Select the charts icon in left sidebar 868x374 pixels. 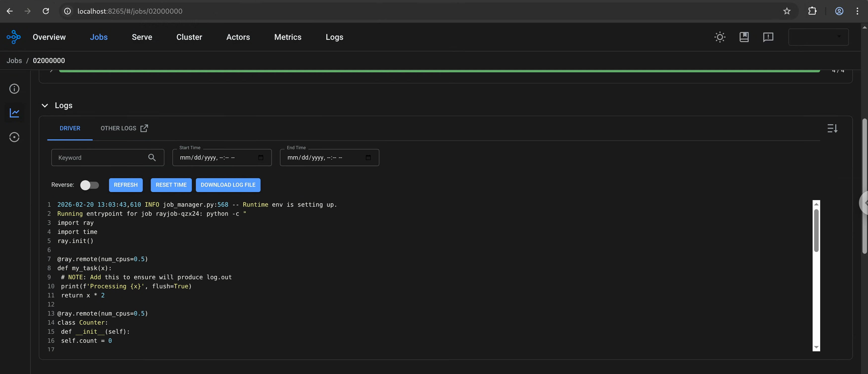[14, 113]
